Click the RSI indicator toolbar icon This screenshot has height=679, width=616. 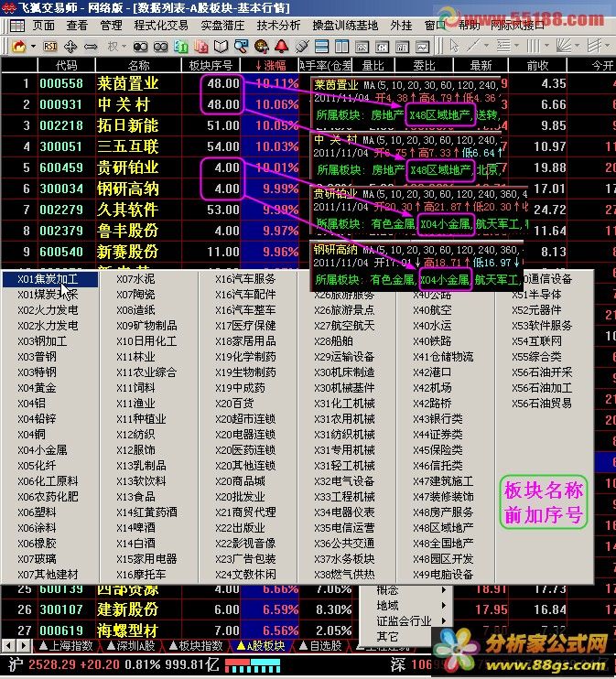tap(49, 47)
